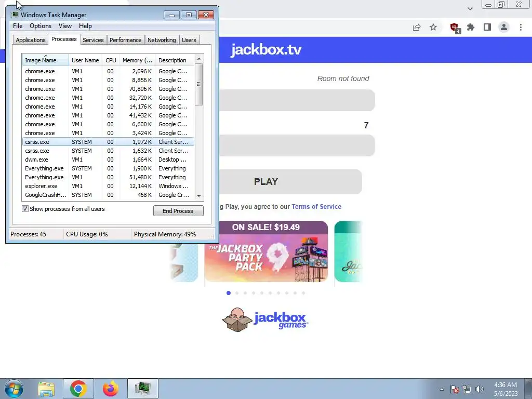
Task: Click the volume speaker tray icon
Action: tap(480, 389)
